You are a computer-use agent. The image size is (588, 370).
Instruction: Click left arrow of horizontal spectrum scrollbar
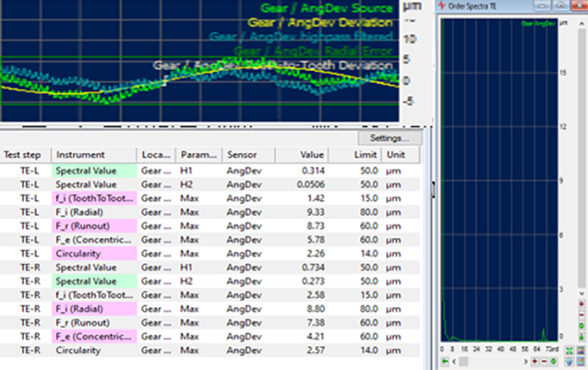(454, 362)
